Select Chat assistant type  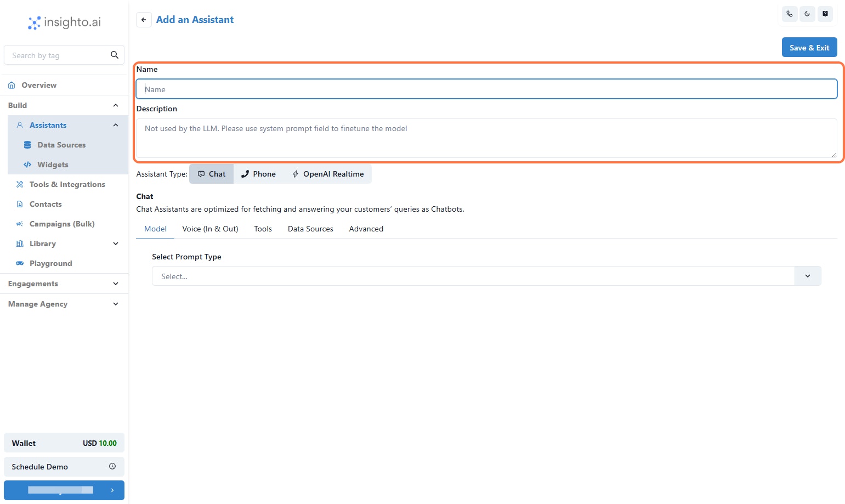(212, 174)
